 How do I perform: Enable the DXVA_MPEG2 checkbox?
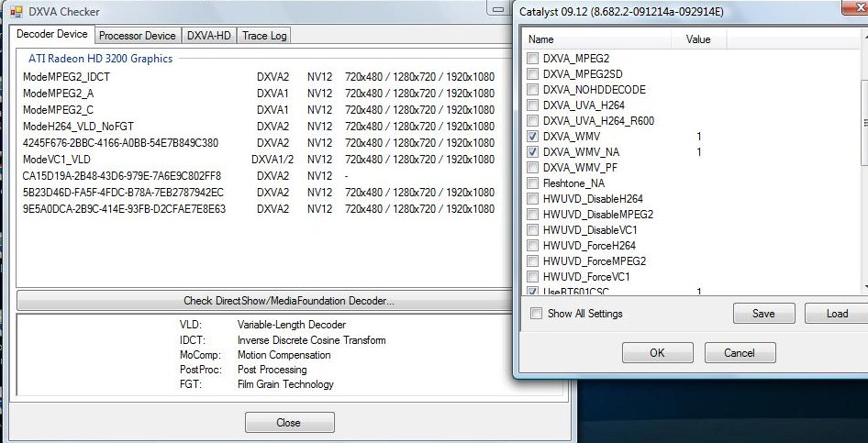coord(532,58)
